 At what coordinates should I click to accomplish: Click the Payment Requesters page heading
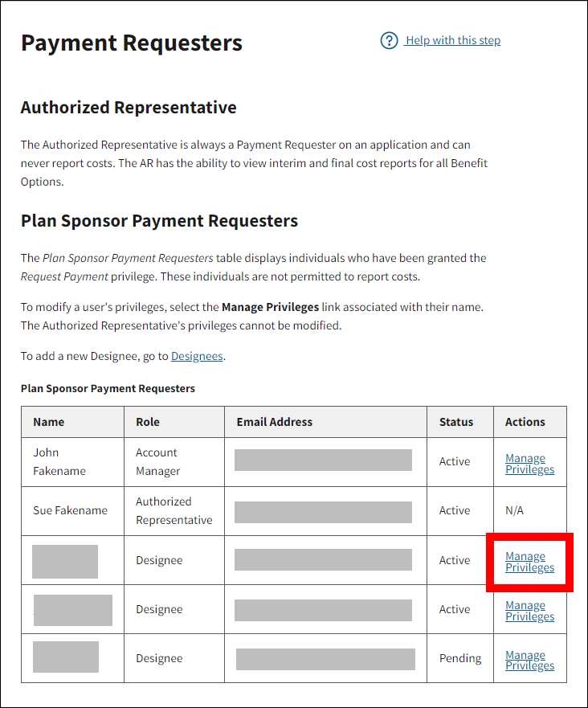132,43
